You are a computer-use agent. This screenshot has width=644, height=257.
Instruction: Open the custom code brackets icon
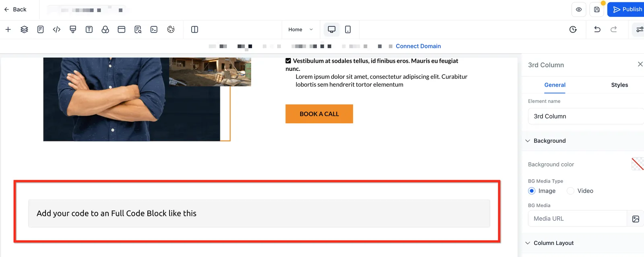click(x=57, y=29)
